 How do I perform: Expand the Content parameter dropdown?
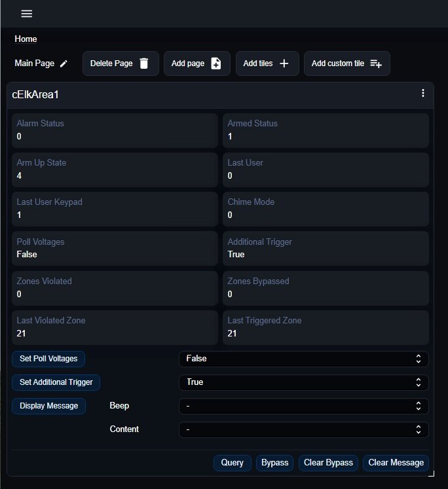tap(303, 429)
